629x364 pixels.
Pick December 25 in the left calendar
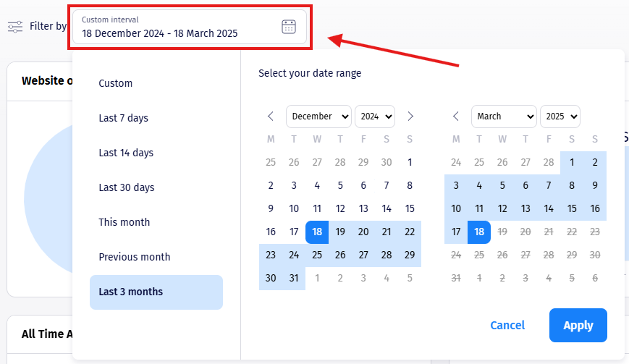point(317,255)
